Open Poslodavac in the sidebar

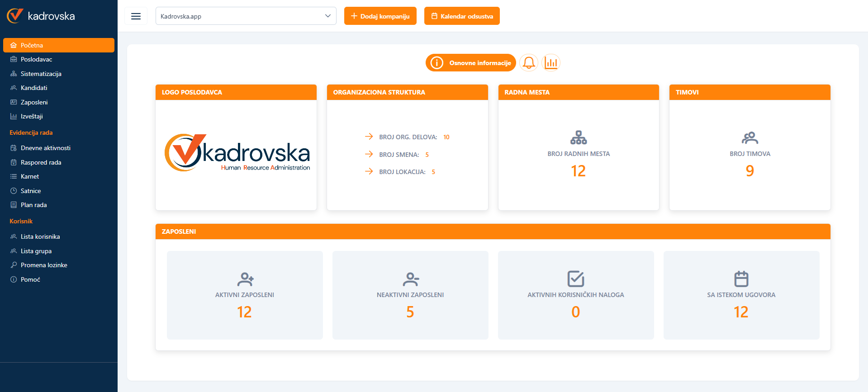(x=36, y=60)
